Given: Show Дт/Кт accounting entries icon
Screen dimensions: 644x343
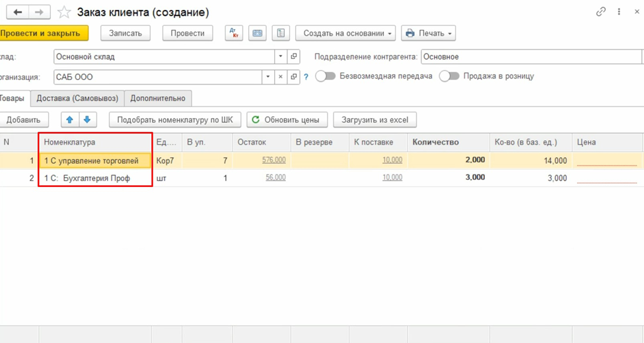Looking at the screenshot, I should [234, 33].
